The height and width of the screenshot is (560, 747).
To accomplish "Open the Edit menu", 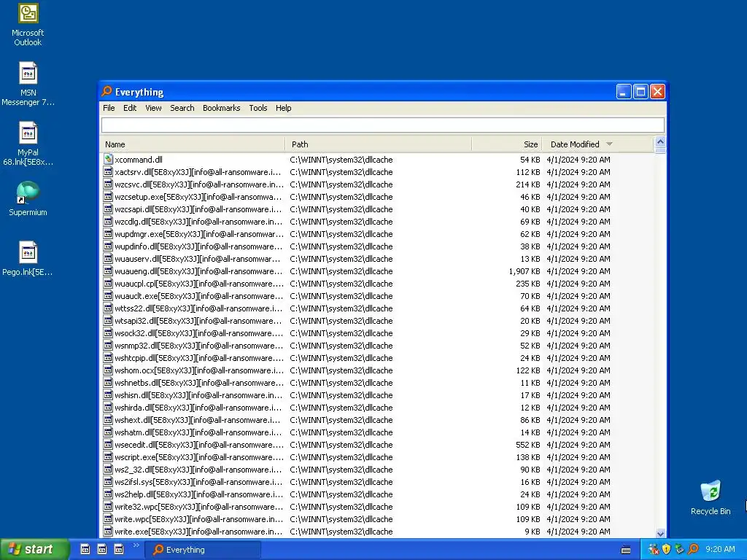I will [x=130, y=108].
